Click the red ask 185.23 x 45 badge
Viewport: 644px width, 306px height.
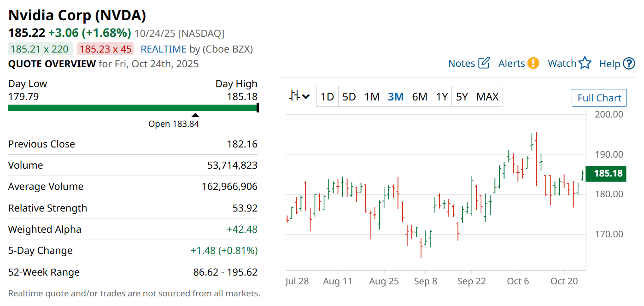pos(105,49)
